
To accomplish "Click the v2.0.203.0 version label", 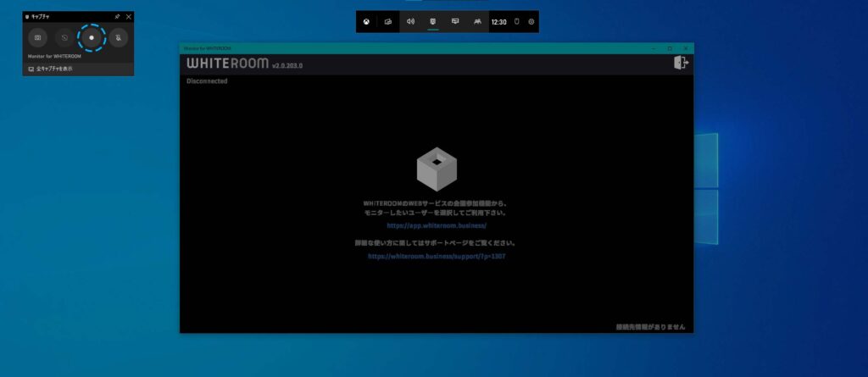I will (287, 66).
